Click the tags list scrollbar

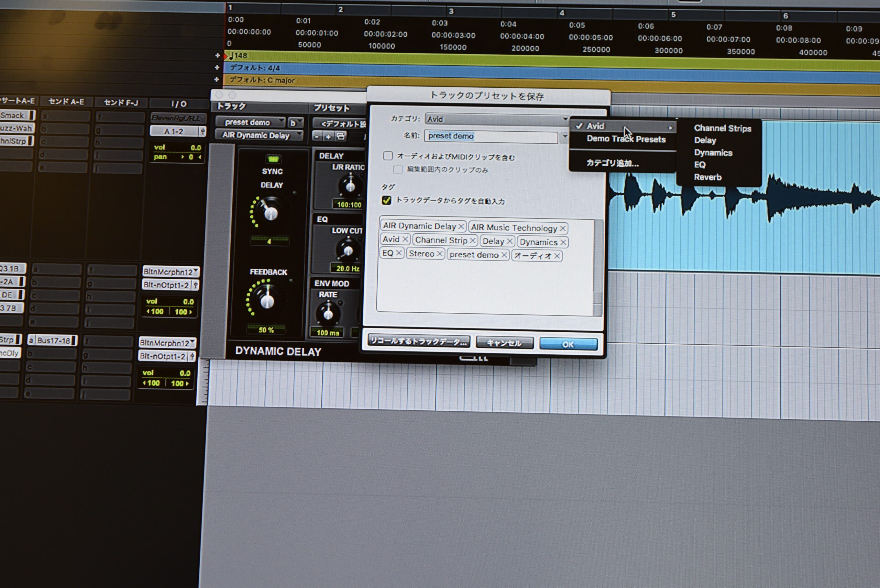tap(598, 268)
